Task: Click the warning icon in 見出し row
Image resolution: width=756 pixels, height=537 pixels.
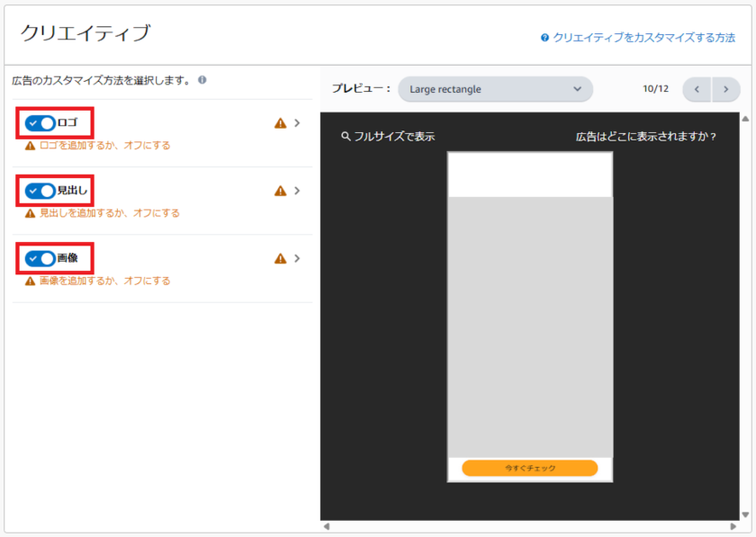Action: (280, 191)
